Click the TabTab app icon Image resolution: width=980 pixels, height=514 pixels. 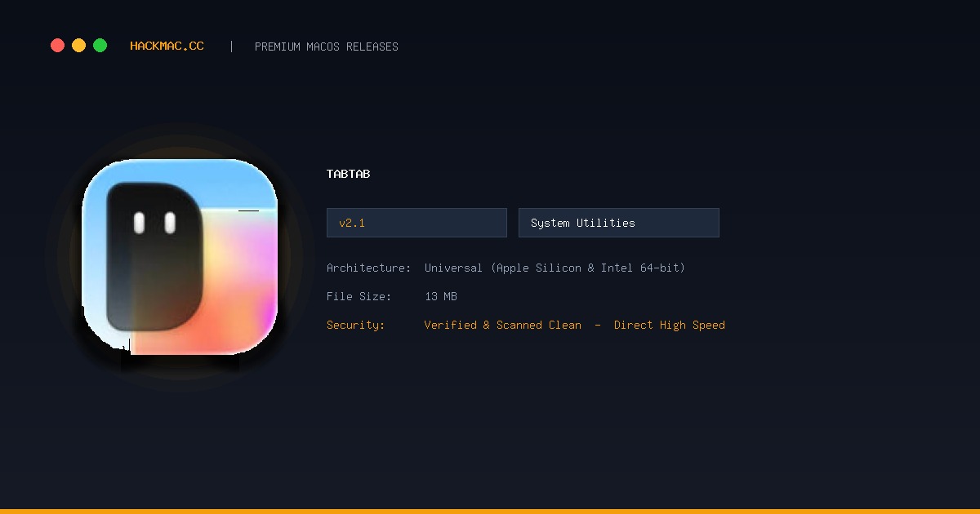180,257
